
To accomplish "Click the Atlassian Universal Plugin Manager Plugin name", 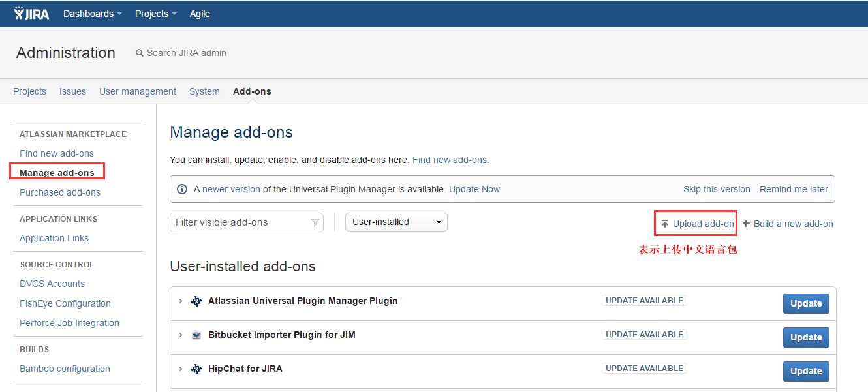I will pos(303,301).
